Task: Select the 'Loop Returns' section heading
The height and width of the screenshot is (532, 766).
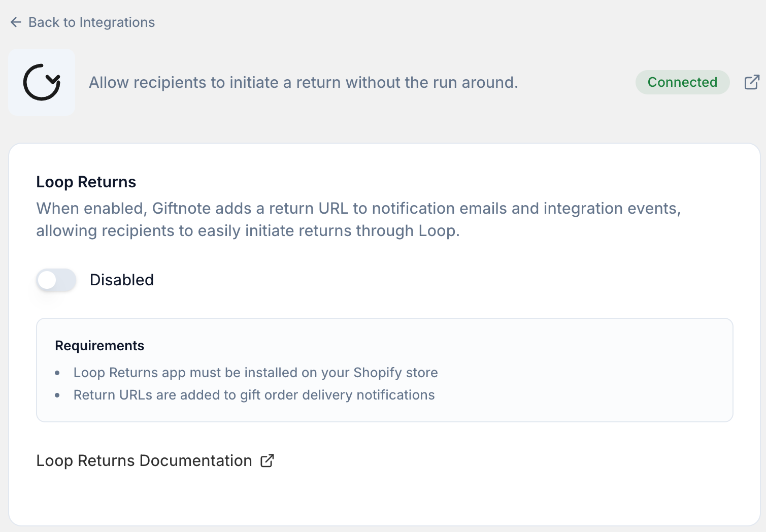Action: pos(86,182)
